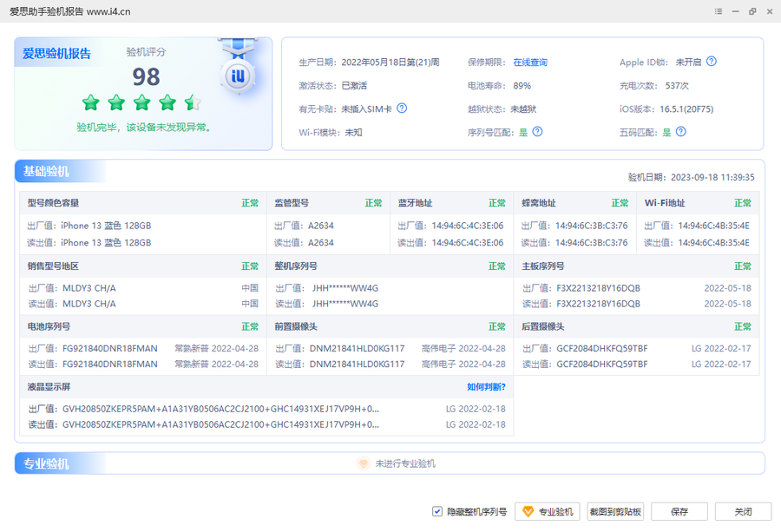Open the 如何判断? link
781x532 pixels.
coord(486,387)
